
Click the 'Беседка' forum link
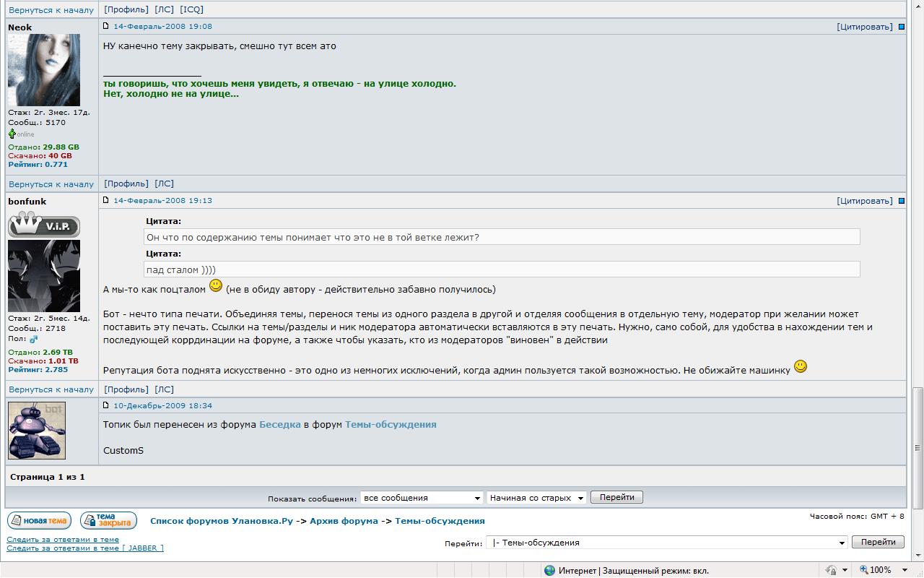pos(279,425)
